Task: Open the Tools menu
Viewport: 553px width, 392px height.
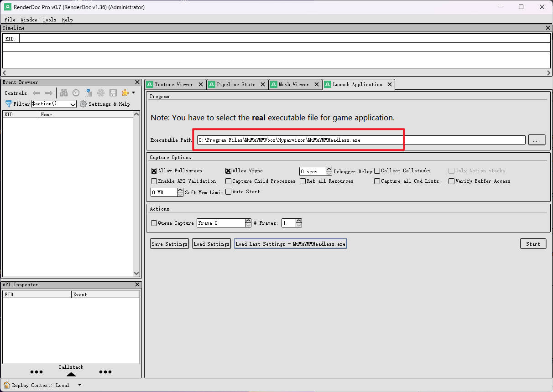Action: [49, 20]
